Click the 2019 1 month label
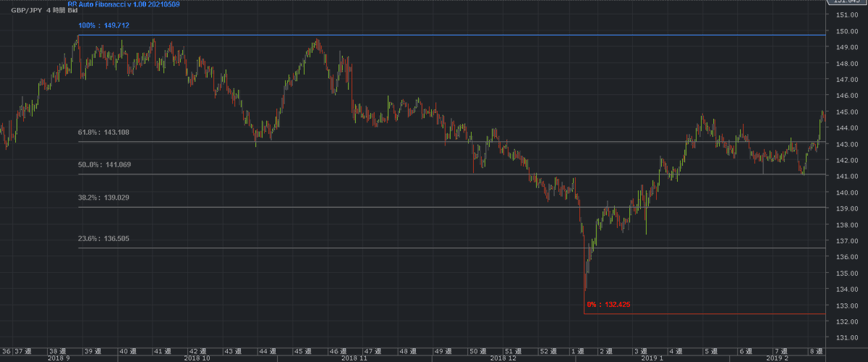868x362 pixels. click(652, 358)
